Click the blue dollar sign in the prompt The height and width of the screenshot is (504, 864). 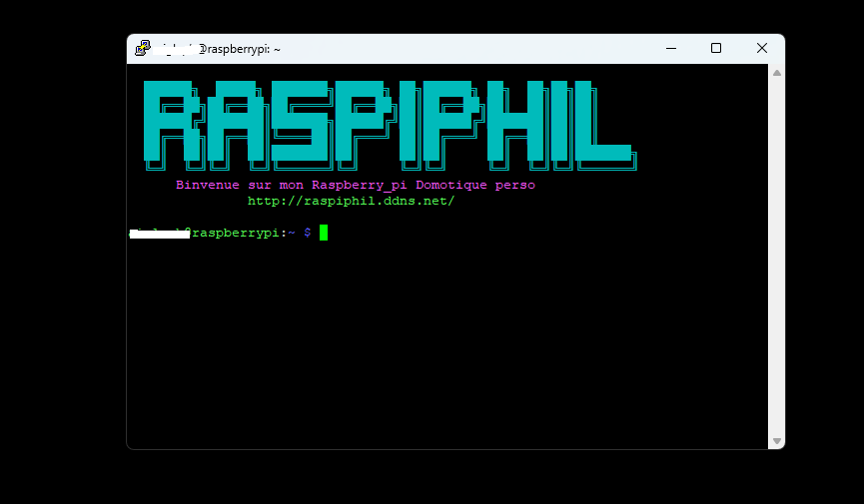[308, 233]
